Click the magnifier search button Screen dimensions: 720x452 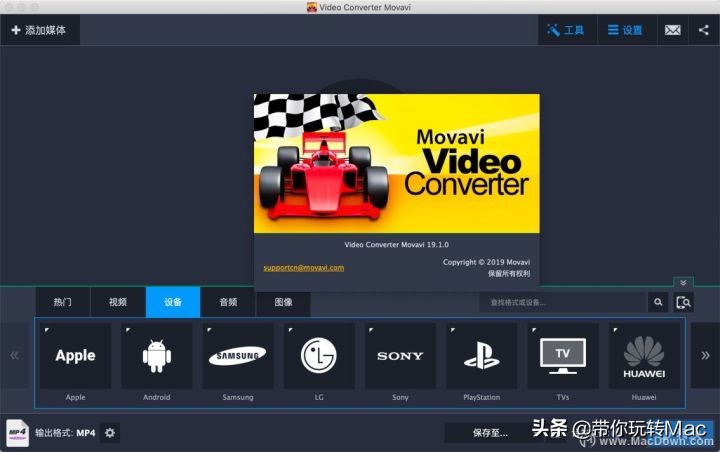(x=658, y=302)
